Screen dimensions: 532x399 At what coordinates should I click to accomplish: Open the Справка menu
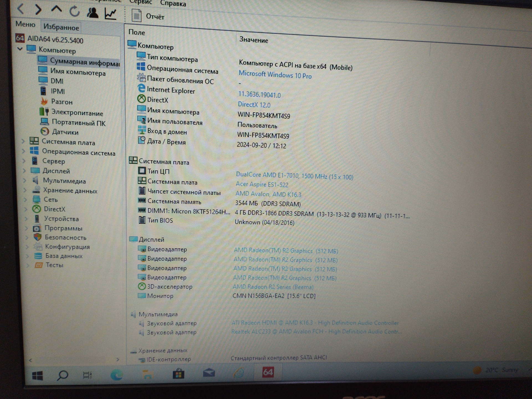point(173,3)
